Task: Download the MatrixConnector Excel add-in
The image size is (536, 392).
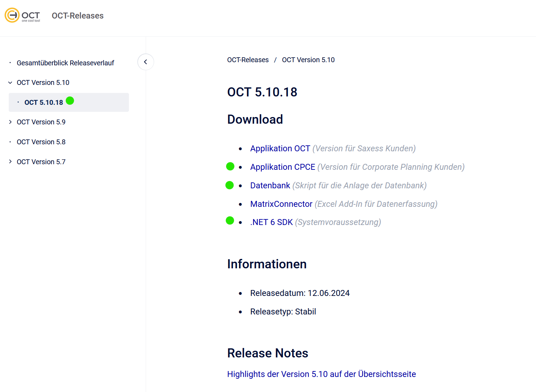Action: tap(281, 204)
